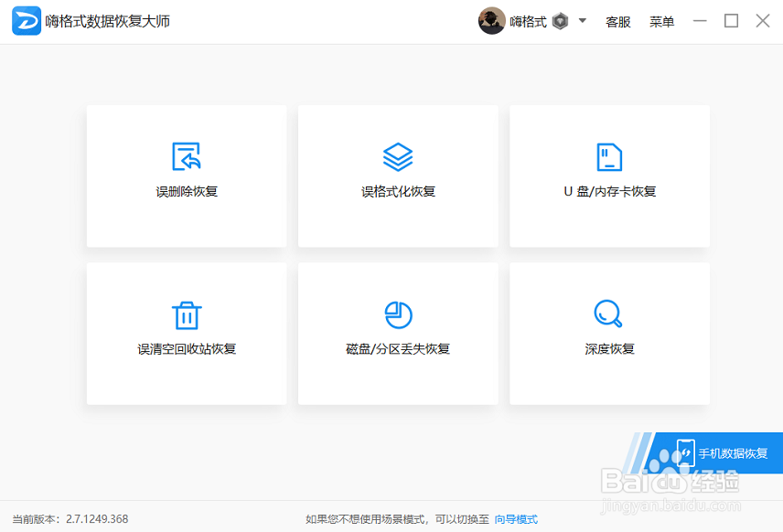Click the user avatar picture
The image size is (783, 532).
492,21
